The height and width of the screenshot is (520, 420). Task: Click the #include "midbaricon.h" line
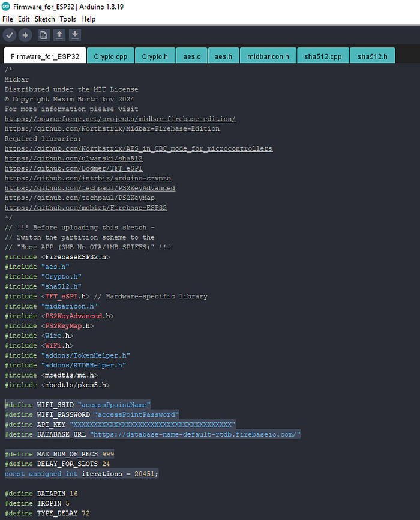click(x=51, y=306)
